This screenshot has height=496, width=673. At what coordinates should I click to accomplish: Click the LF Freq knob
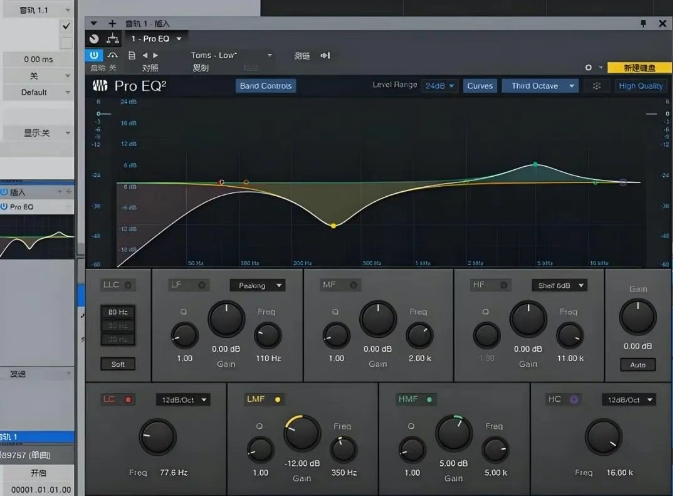tap(268, 336)
